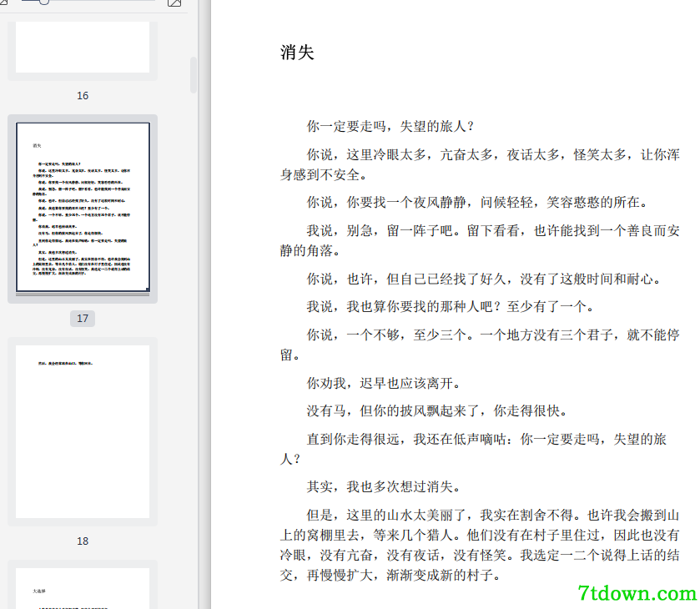Click the line 你劝我,迟早也应该离开
The image size is (700, 609).
pos(384,383)
